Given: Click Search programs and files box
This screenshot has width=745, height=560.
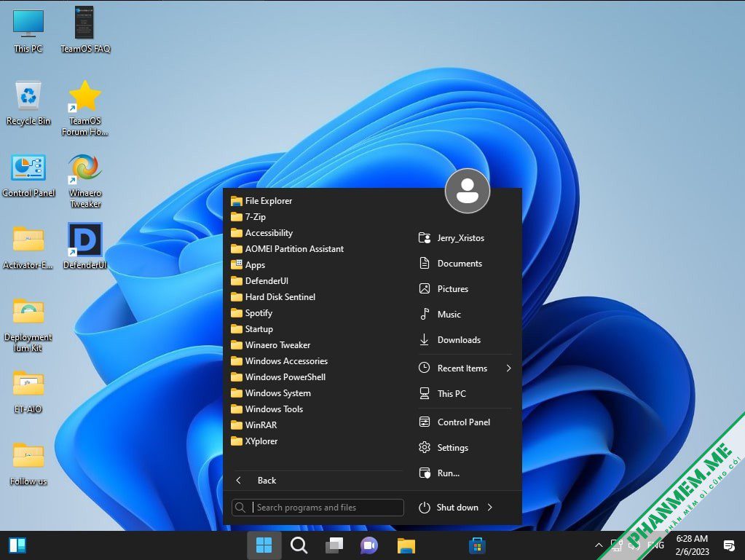Looking at the screenshot, I should pyautogui.click(x=318, y=508).
